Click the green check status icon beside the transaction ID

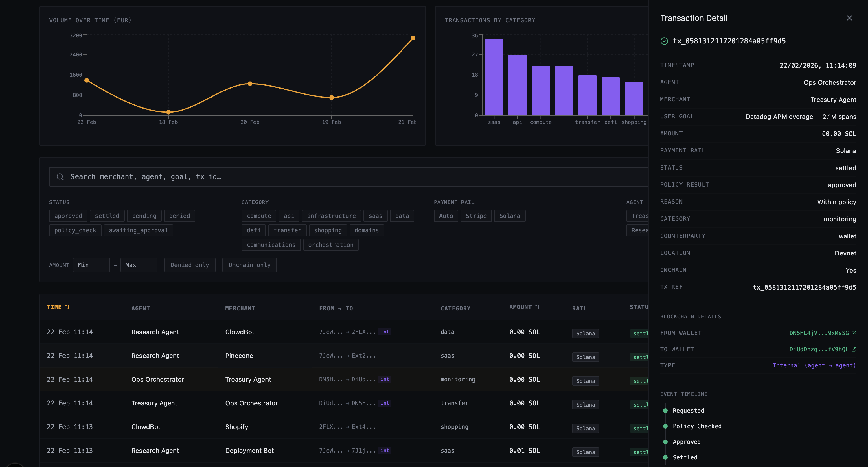click(664, 41)
